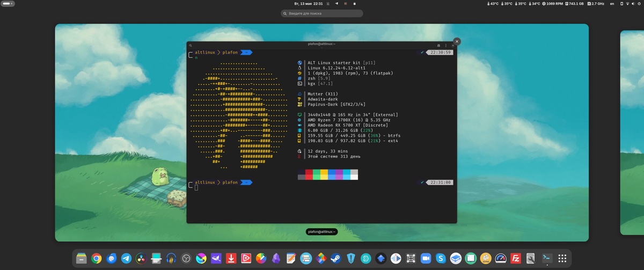This screenshot has height=270, width=644.
Task: Switch to the adjacent workspace thumbnail
Action: 632,133
